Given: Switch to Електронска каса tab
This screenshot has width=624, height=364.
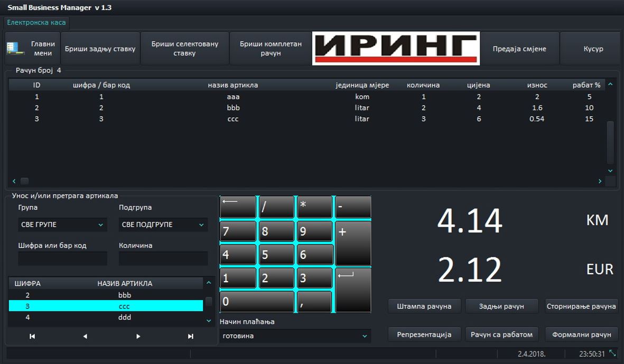Looking at the screenshot, I should click(36, 23).
